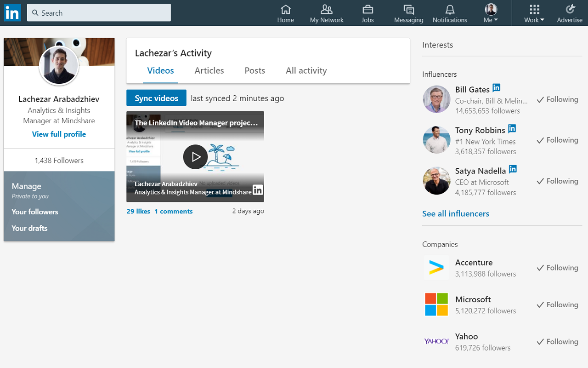Screen dimensions: 588x368
Task: Open See all influencers
Action: pos(455,213)
